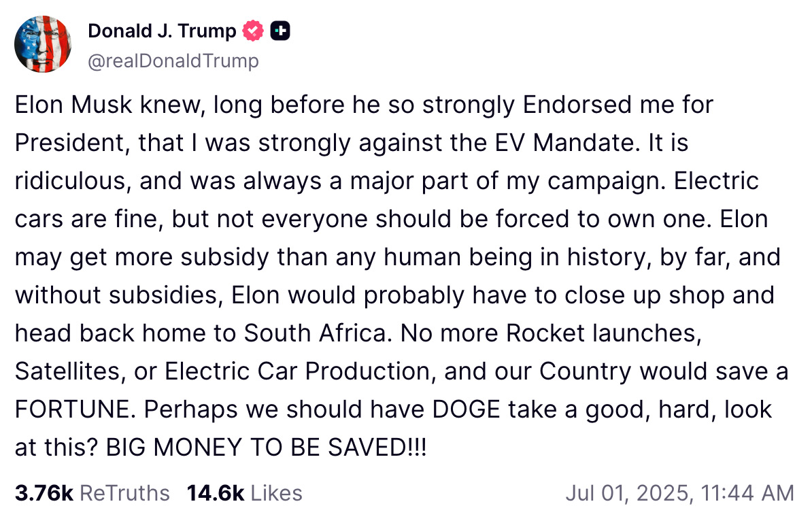
Task: Click the word Likes beside the count
Action: coord(276,493)
